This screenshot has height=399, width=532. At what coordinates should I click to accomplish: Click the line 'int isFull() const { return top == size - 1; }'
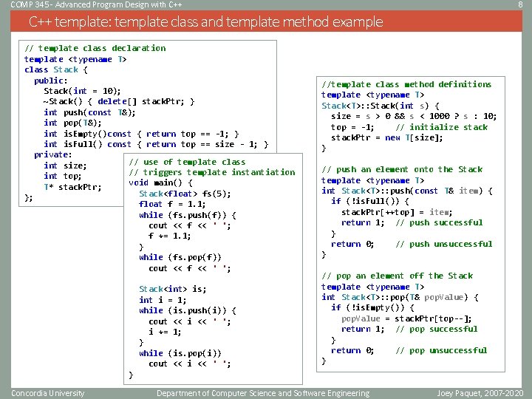coord(156,144)
